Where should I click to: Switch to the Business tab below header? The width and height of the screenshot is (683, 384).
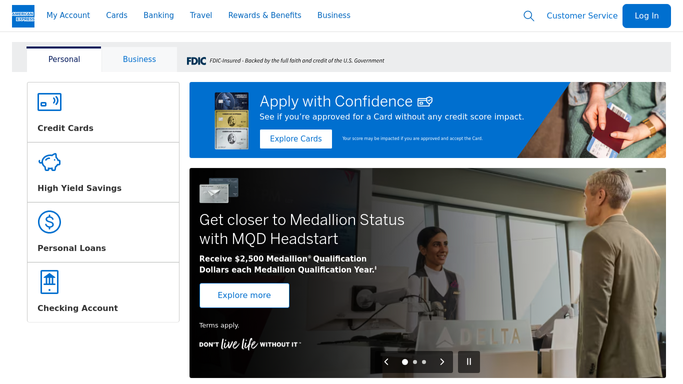tap(139, 59)
